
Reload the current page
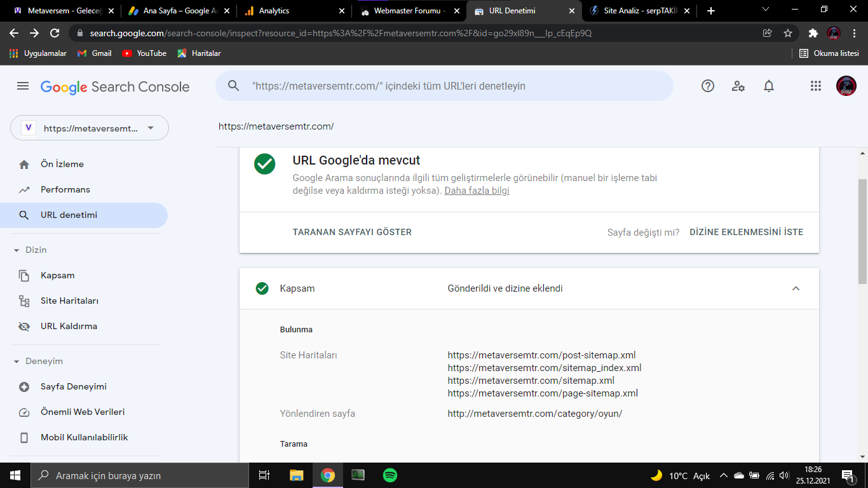coord(55,33)
